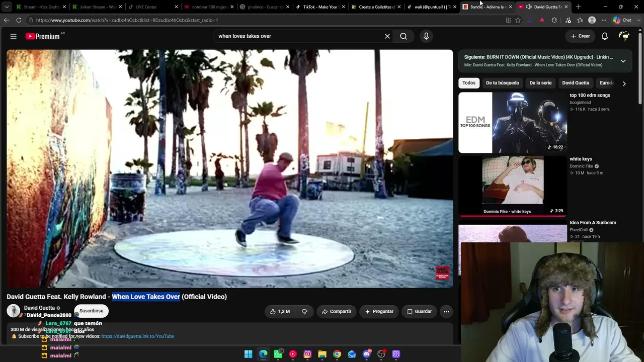644x362 pixels.
Task: Save the video with Guardar
Action: [x=419, y=312]
